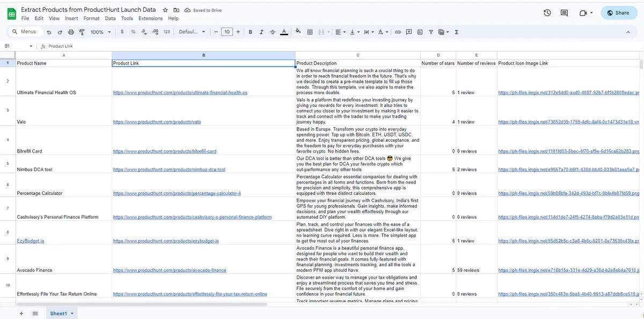Open the Extensions menu
Screen dimensions: 644x319
150,18
